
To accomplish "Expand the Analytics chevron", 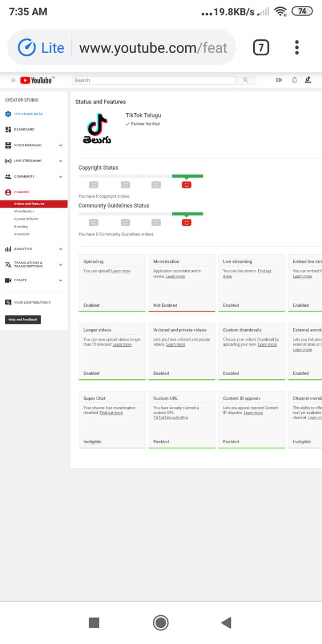I will (x=61, y=249).
